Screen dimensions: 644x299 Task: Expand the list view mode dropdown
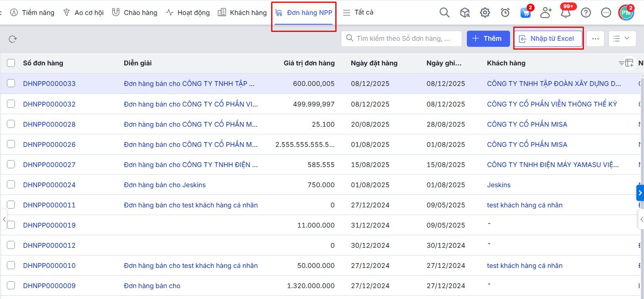(622, 39)
